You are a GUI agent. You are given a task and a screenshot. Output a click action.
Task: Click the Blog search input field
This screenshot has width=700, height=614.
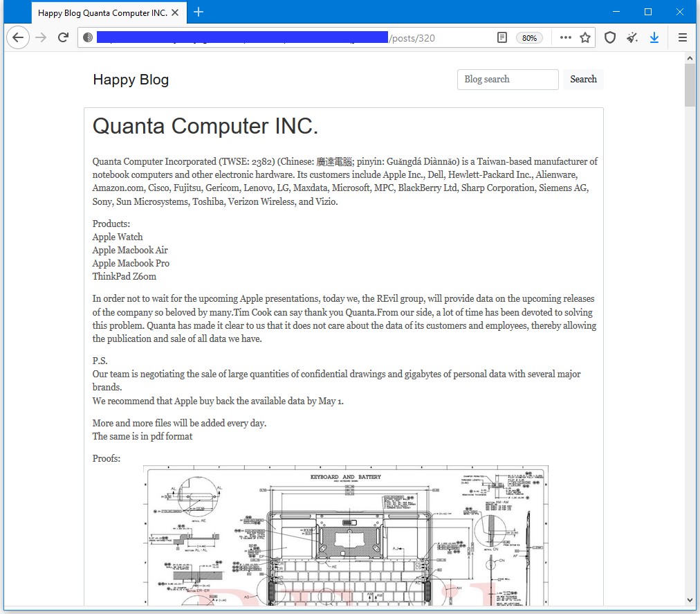point(508,80)
